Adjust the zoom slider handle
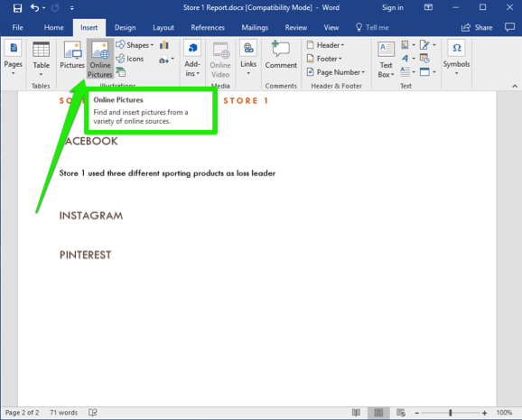The height and width of the screenshot is (420, 522). click(x=451, y=413)
